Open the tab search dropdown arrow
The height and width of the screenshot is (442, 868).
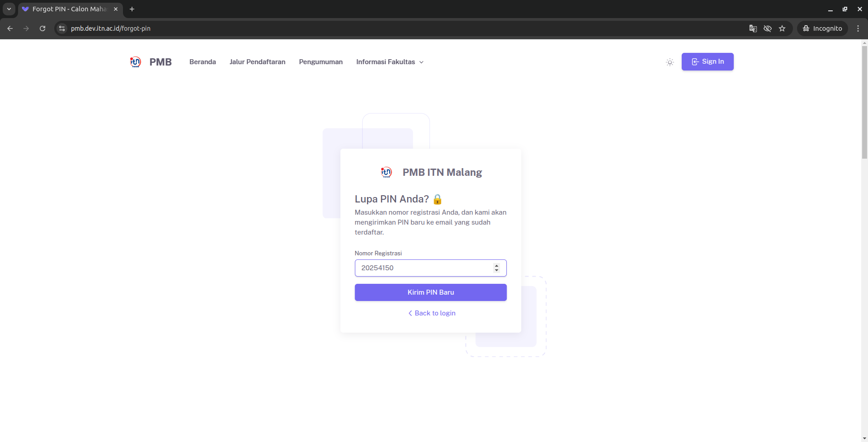[x=9, y=9]
